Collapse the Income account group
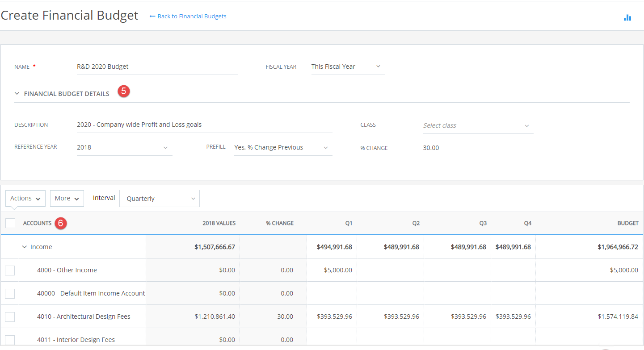The height and width of the screenshot is (350, 644). [25, 247]
